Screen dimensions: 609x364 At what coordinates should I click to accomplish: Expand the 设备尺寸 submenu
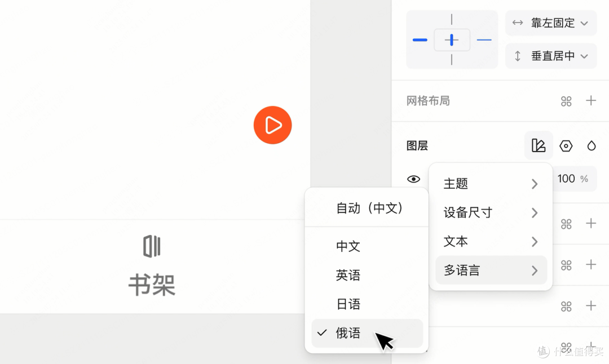click(x=491, y=212)
